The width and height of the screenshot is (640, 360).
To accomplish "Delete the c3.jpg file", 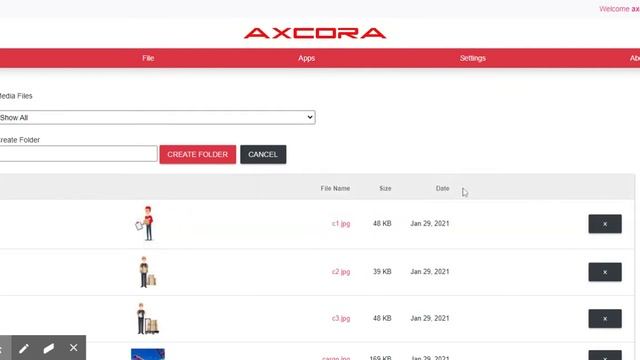I will click(605, 318).
